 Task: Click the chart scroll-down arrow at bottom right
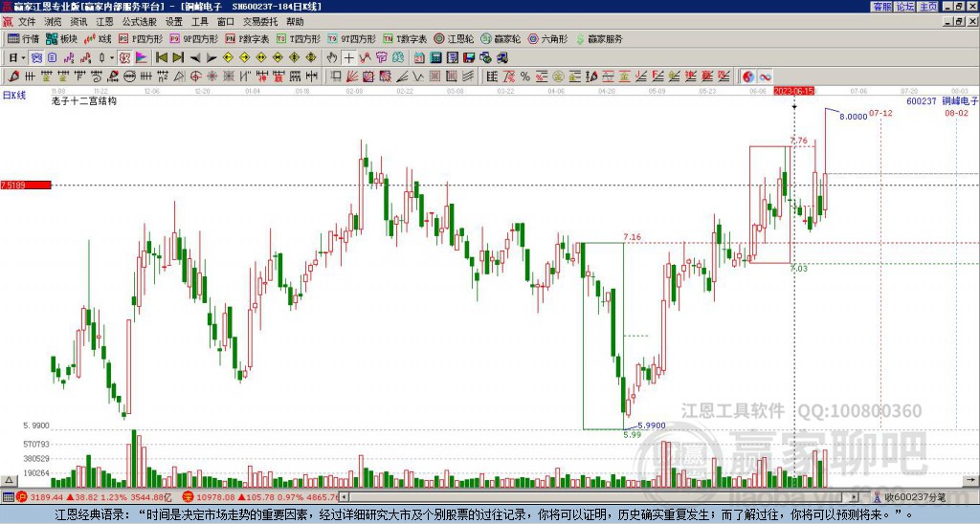[x=971, y=481]
